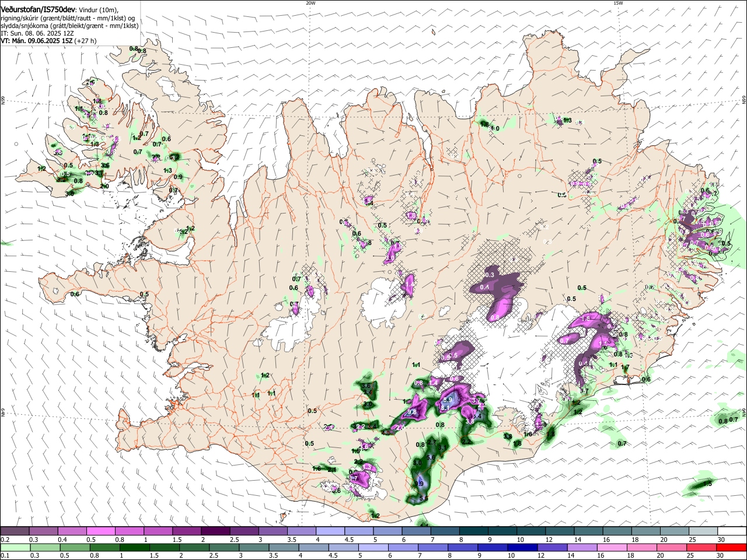Select lower legend swatch between 20 and 25
Image resolution: width=747 pixels, height=560 pixels.
click(672, 547)
